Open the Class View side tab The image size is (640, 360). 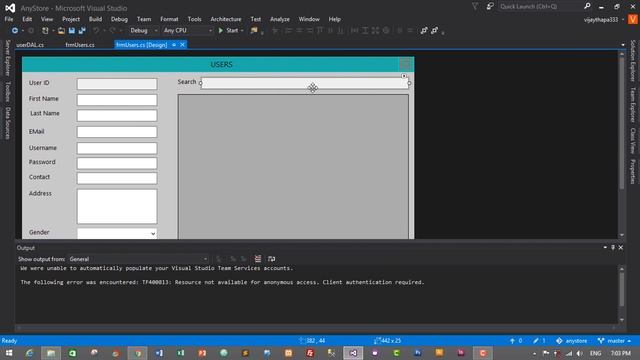[x=633, y=141]
